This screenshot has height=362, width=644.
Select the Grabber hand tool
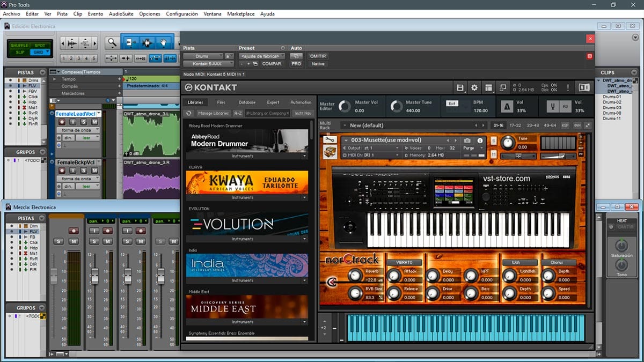164,42
